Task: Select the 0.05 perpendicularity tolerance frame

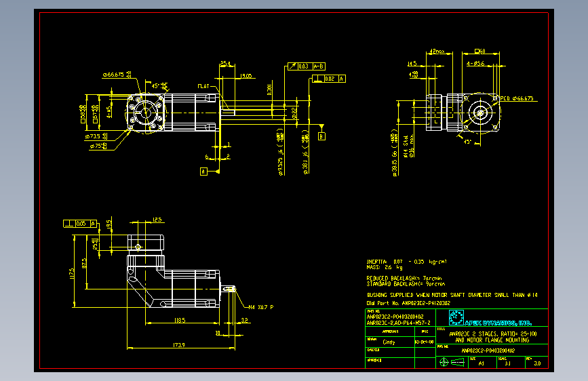Action: pos(80,224)
